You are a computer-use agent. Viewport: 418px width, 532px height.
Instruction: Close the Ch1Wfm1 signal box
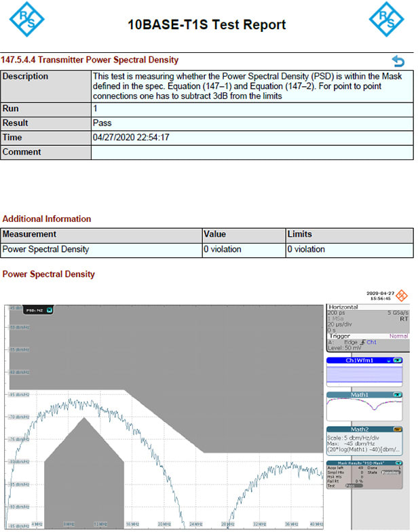[x=398, y=360]
